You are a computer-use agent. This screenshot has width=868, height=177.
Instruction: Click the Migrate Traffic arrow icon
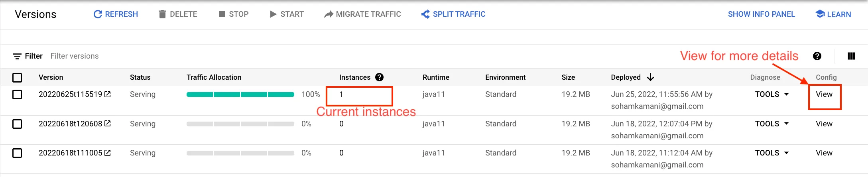(x=329, y=14)
